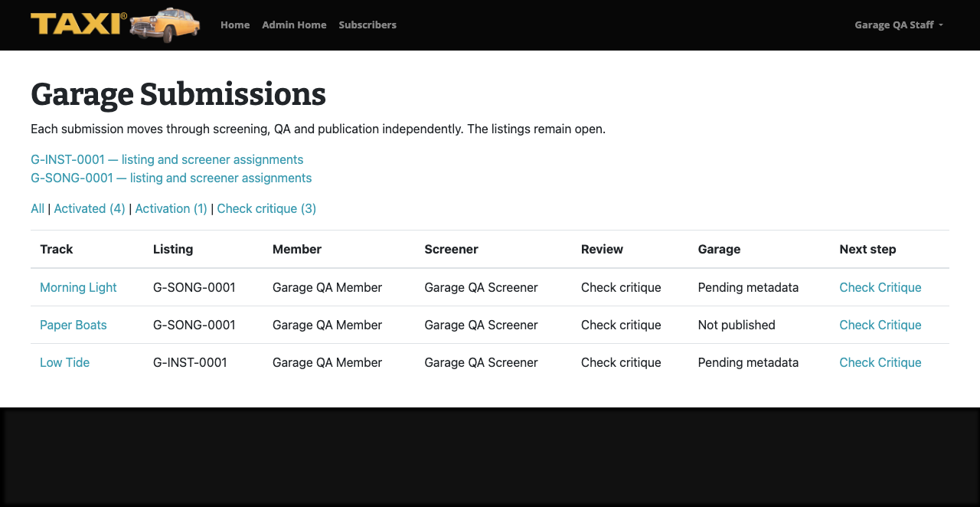Click the Track column header
Screen dimensions: 980x507
point(57,249)
